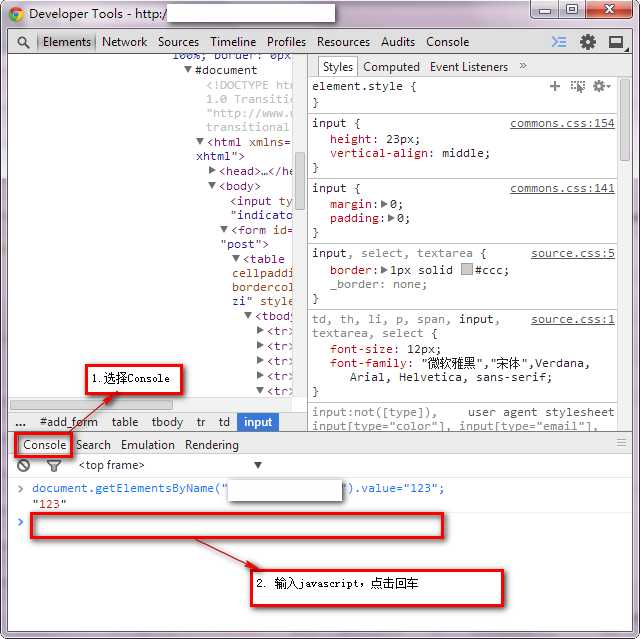
Task: Click the drawer menu icon beside Rendering
Action: (621, 442)
